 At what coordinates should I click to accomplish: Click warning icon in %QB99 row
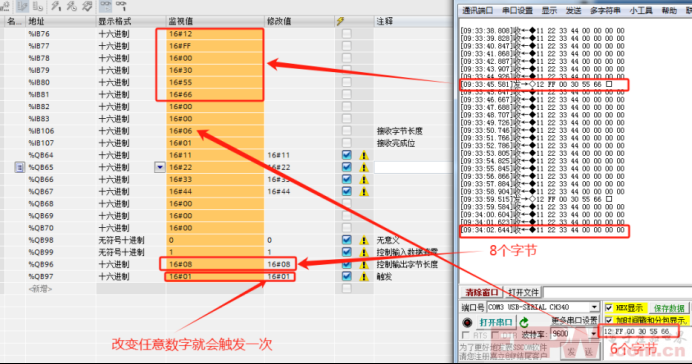[x=364, y=252]
